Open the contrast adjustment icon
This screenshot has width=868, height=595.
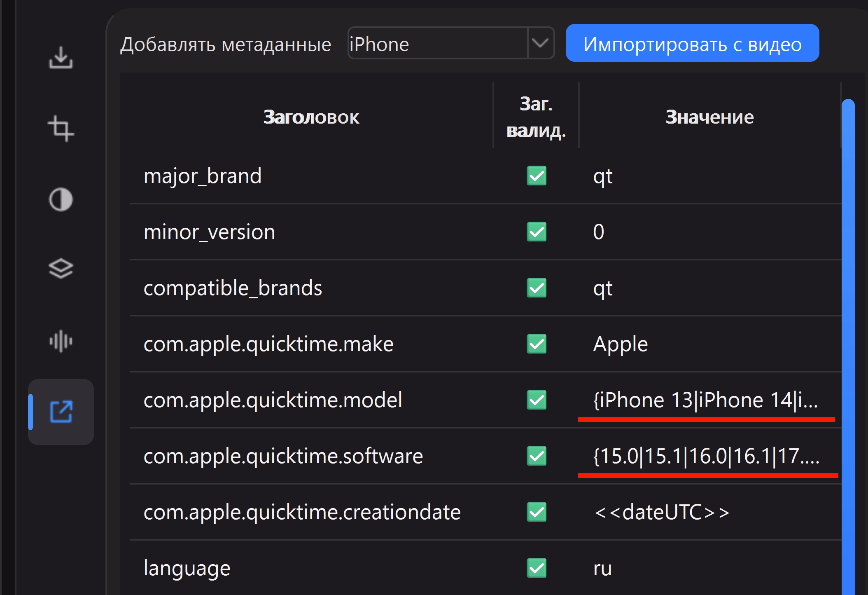coord(61,200)
